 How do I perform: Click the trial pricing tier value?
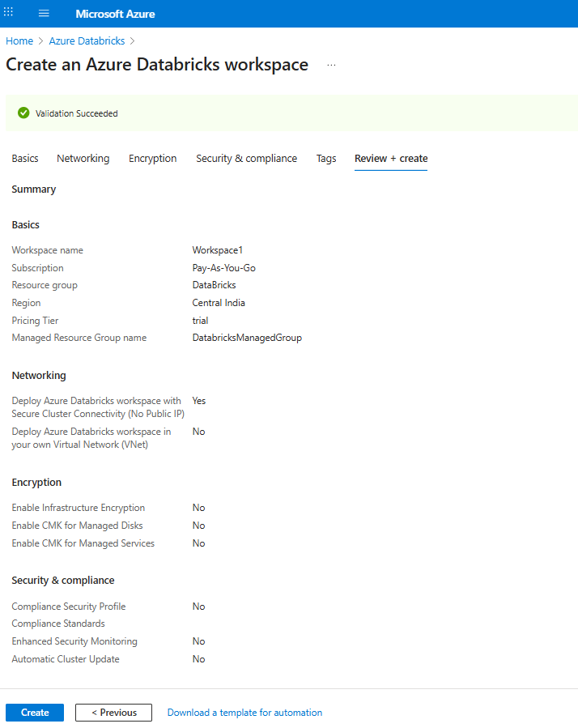click(x=200, y=321)
